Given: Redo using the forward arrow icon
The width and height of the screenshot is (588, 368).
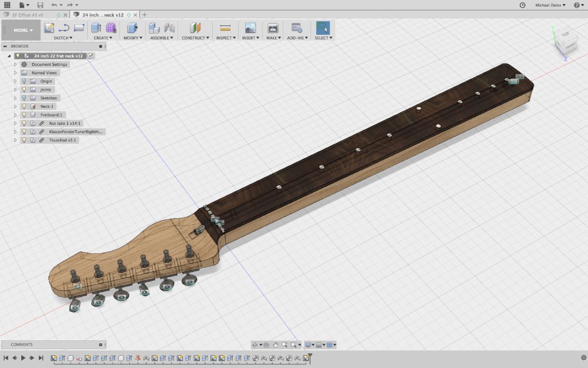Looking at the screenshot, I should click(x=70, y=5).
